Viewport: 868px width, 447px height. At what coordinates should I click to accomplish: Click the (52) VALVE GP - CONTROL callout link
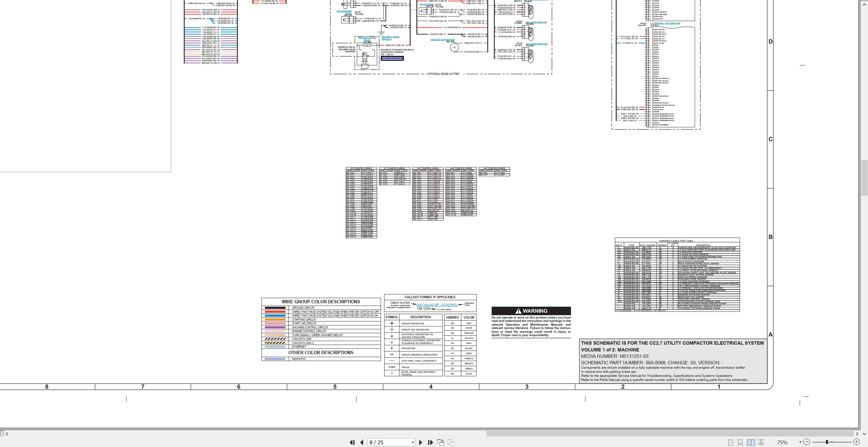pyautogui.click(x=437, y=305)
